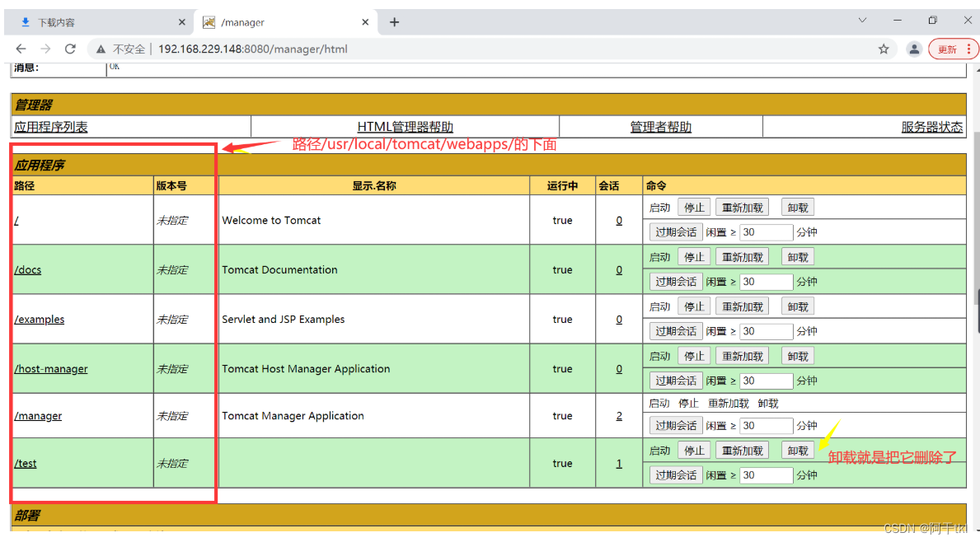Reload the page with the refresh icon
This screenshot has height=542, width=980.
(70, 49)
